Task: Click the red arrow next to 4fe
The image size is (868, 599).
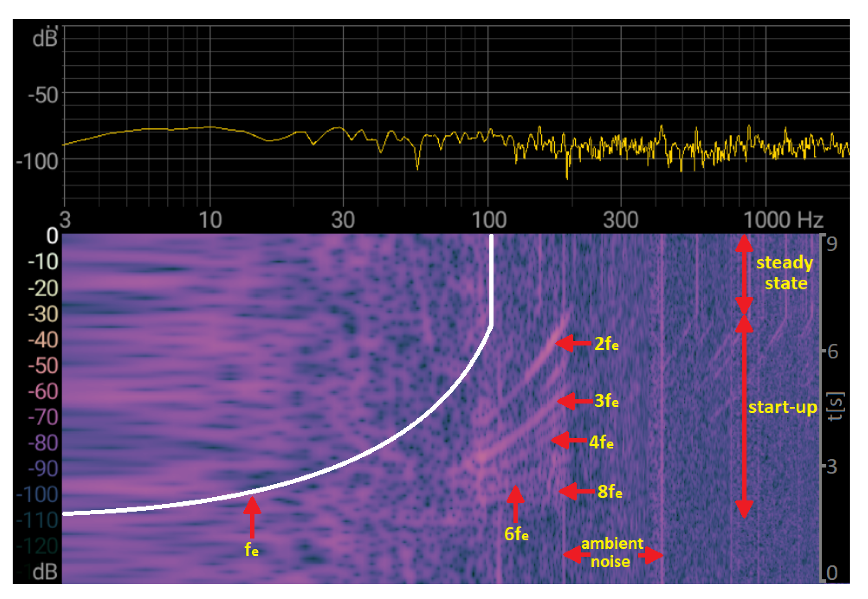Action: tap(568, 441)
